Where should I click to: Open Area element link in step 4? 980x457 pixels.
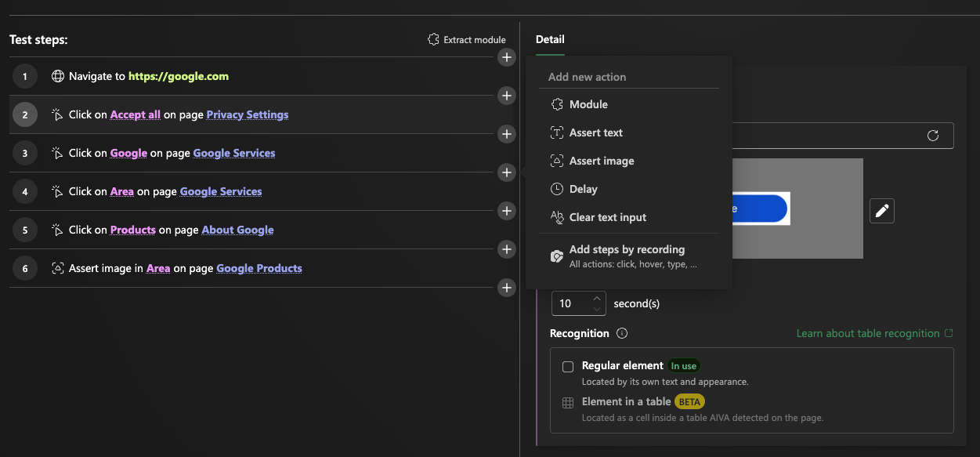point(122,191)
